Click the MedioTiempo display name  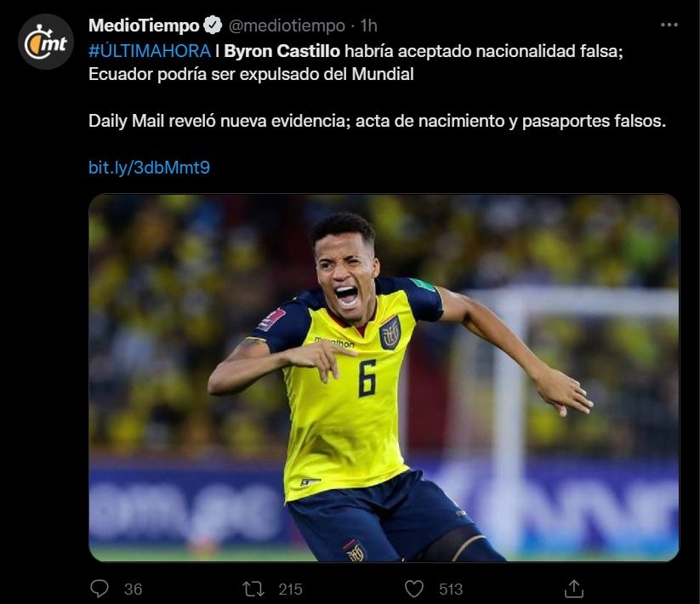(x=144, y=26)
